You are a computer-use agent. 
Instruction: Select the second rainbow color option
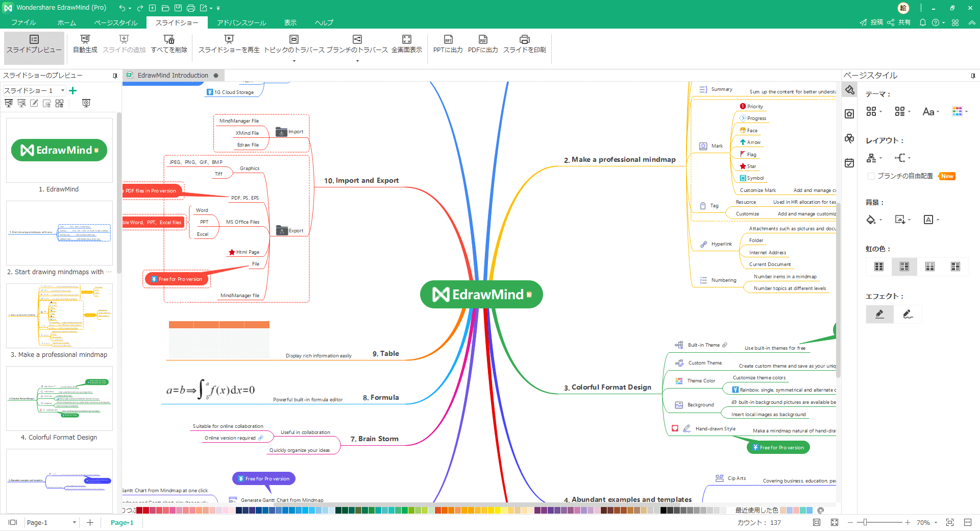point(904,267)
